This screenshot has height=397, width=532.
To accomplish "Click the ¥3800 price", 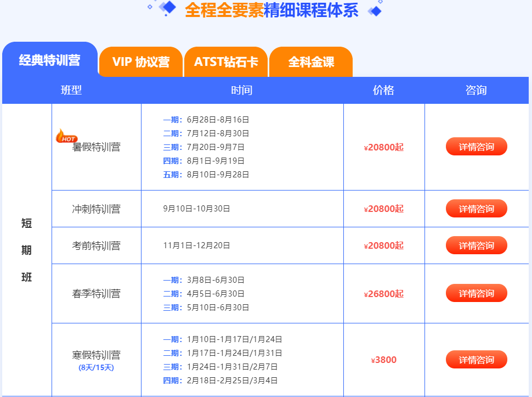I will point(384,360).
